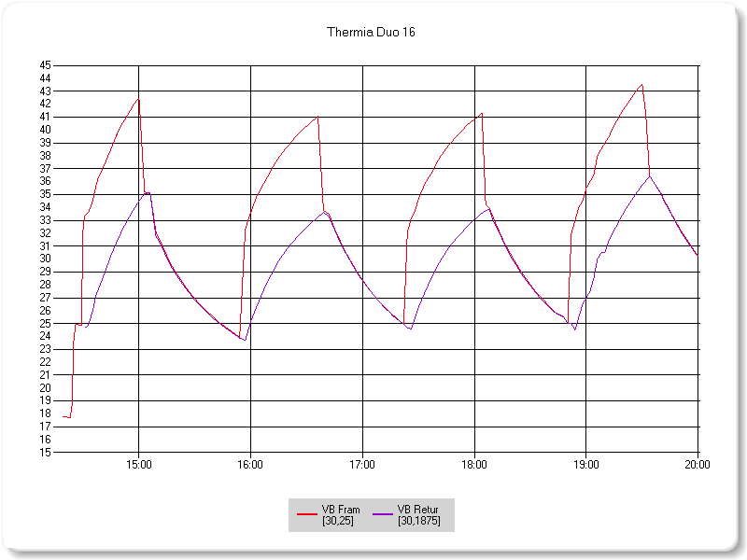This screenshot has height=560, width=747.
Task: Click the 20:00 time axis label
Action: [697, 464]
